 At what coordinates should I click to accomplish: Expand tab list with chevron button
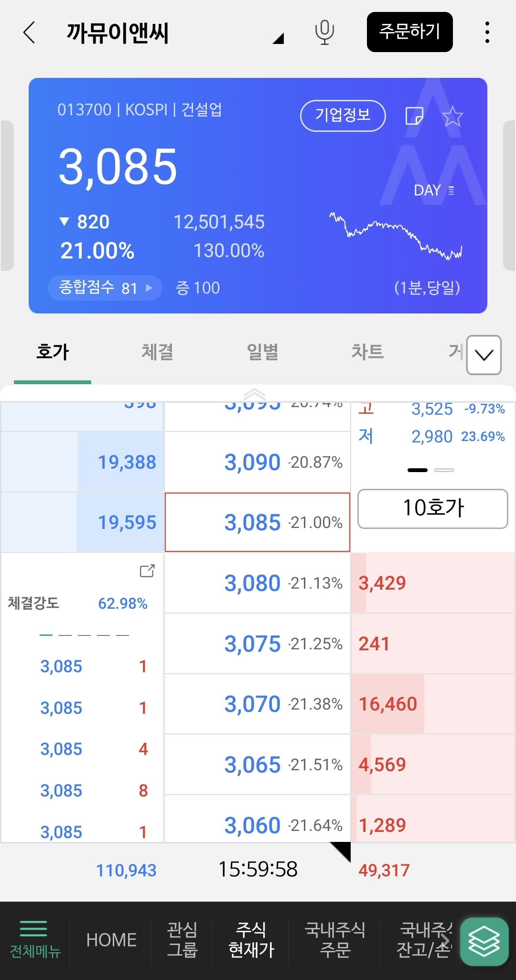coord(484,355)
